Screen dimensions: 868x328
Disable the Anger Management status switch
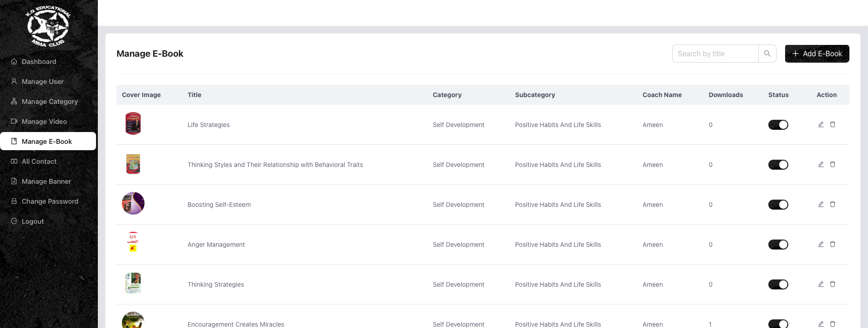click(x=778, y=245)
